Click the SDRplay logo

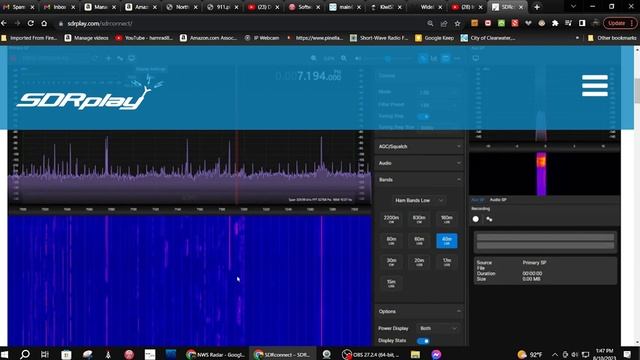click(90, 94)
